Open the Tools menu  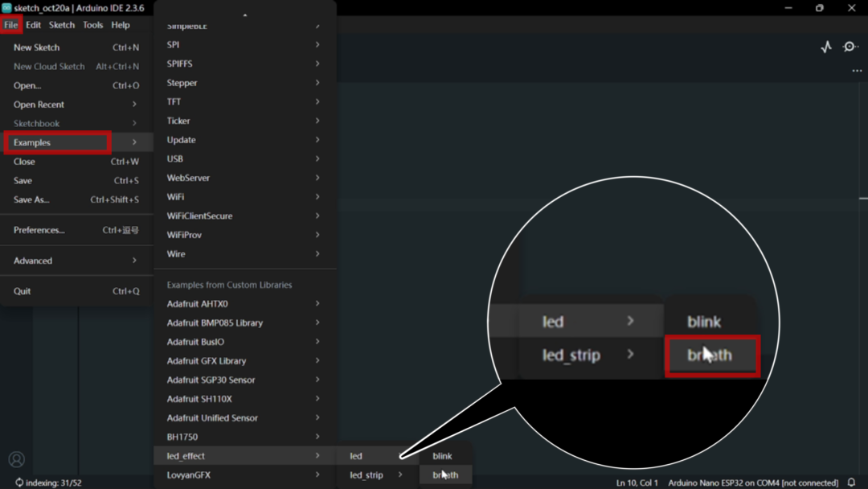(92, 25)
